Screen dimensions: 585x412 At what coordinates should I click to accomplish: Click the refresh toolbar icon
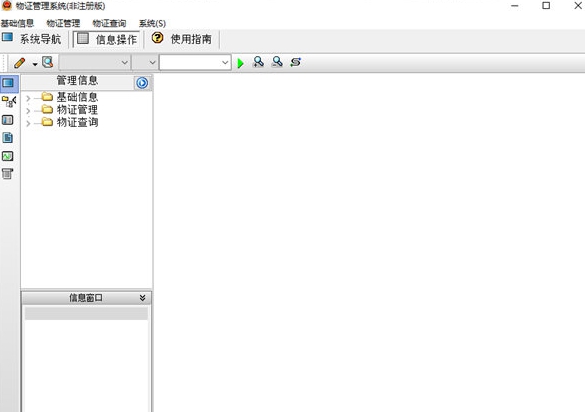(x=295, y=62)
